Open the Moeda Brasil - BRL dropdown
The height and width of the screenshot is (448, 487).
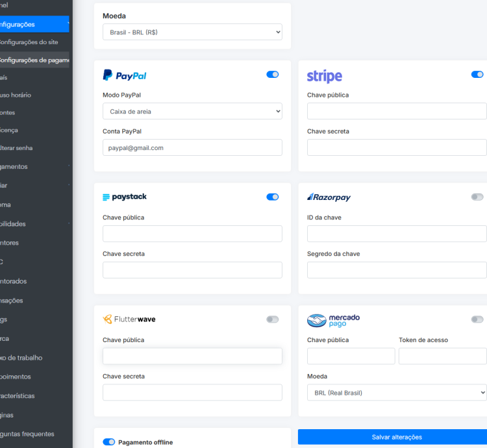click(x=192, y=32)
